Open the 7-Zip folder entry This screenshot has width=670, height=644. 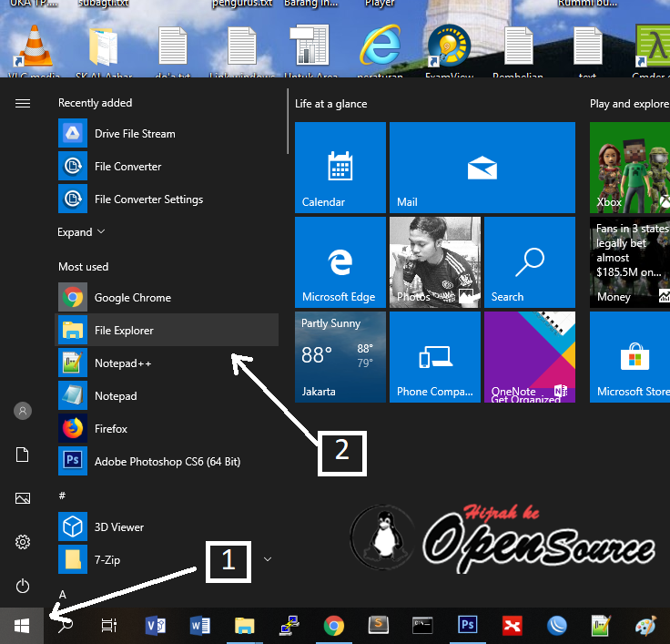(x=167, y=560)
